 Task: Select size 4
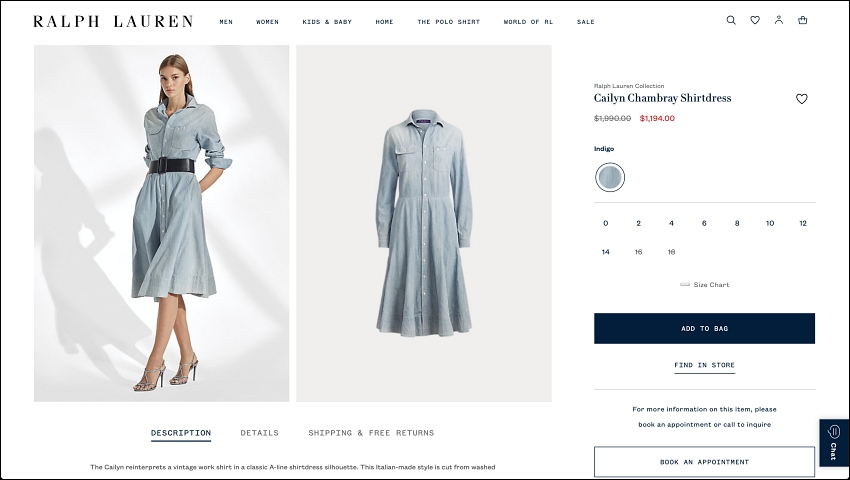pos(671,223)
